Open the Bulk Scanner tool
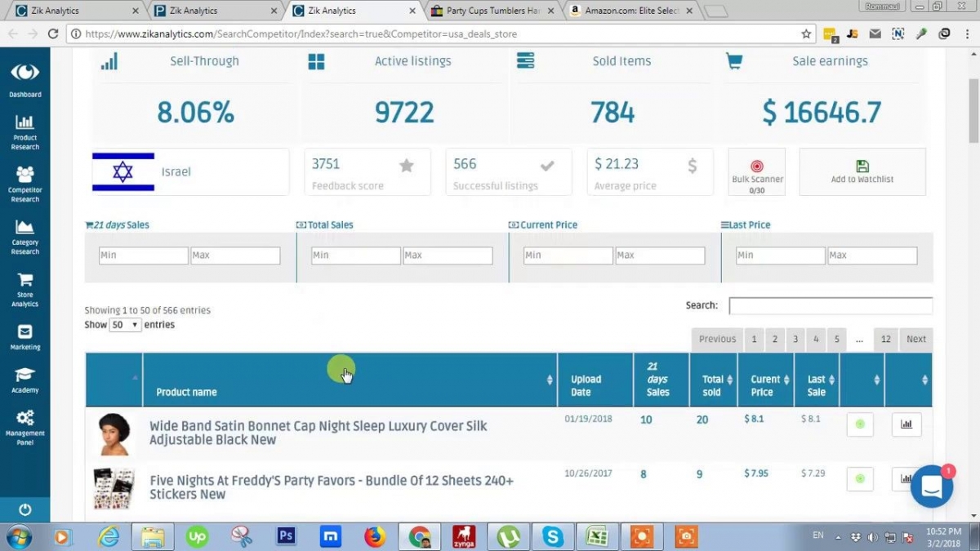Viewport: 980px width, 551px height. coord(756,170)
